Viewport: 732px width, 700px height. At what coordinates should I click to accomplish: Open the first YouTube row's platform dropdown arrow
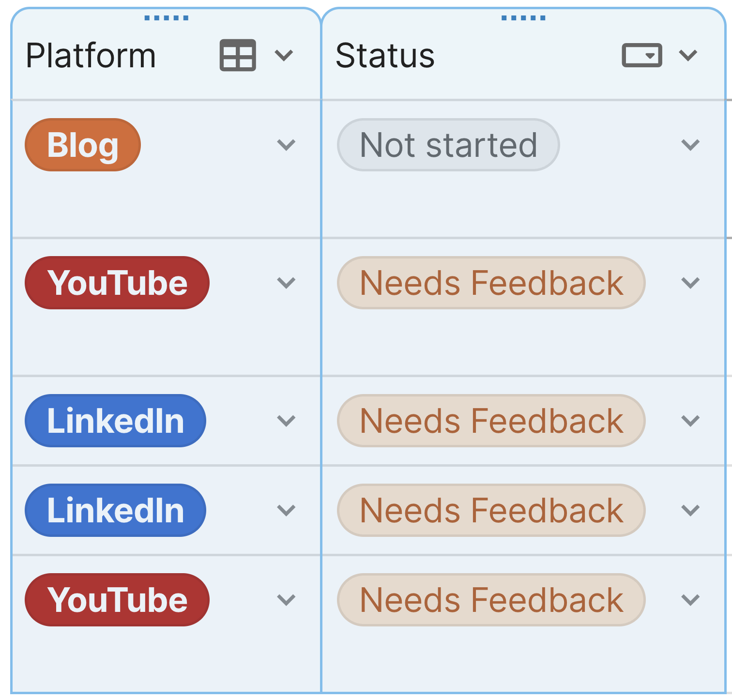[286, 283]
